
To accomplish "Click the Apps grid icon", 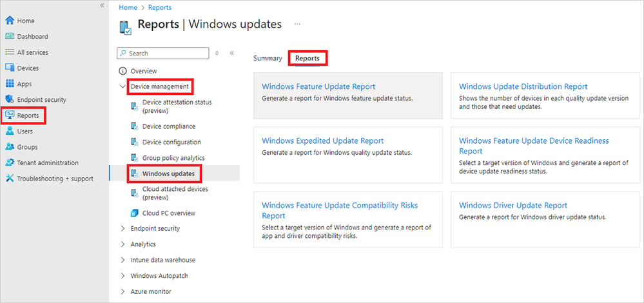I will (x=10, y=84).
